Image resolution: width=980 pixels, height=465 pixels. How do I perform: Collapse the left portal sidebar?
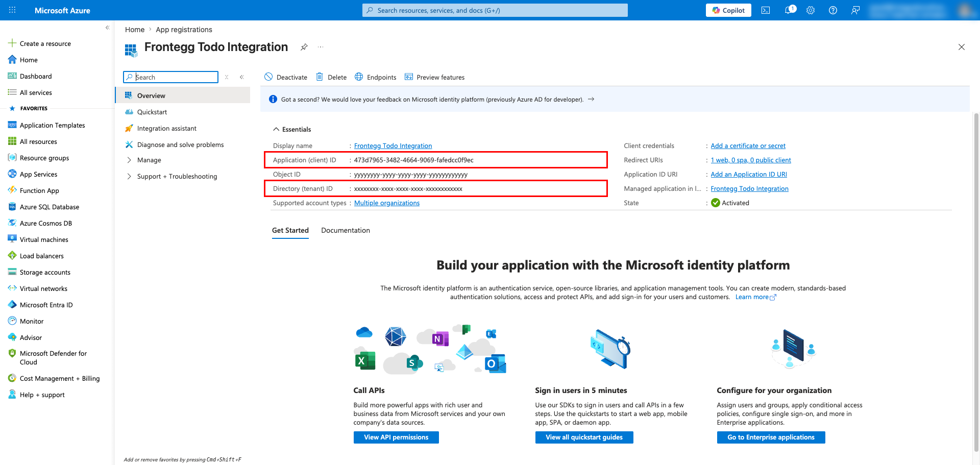point(107,28)
